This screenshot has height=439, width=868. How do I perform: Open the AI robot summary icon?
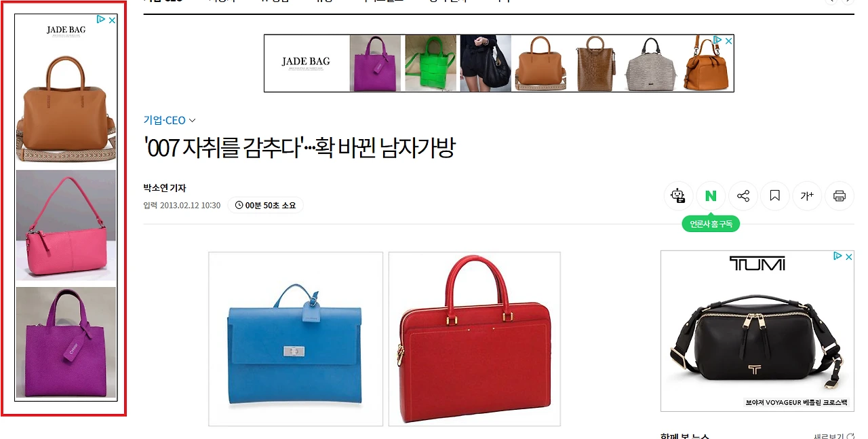[678, 196]
